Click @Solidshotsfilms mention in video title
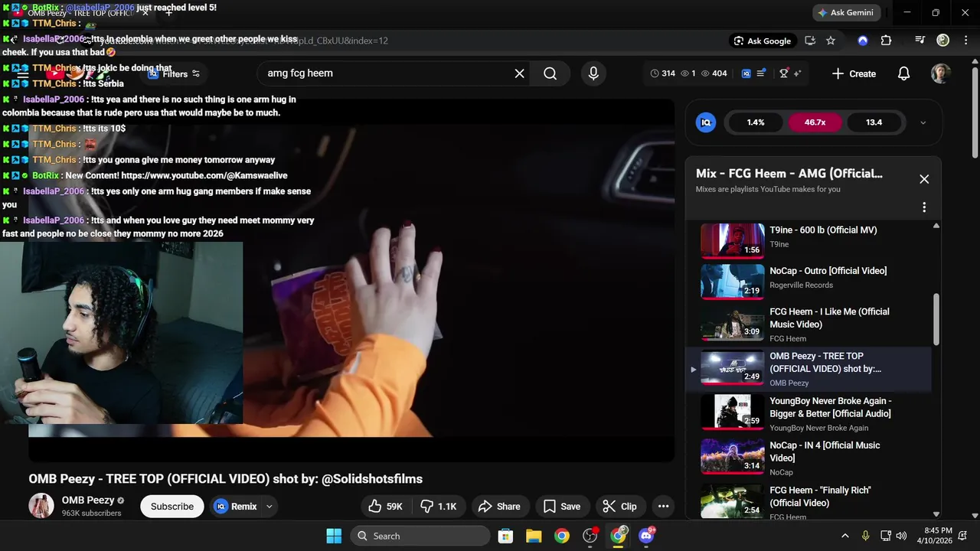The image size is (980, 551). [x=372, y=479]
